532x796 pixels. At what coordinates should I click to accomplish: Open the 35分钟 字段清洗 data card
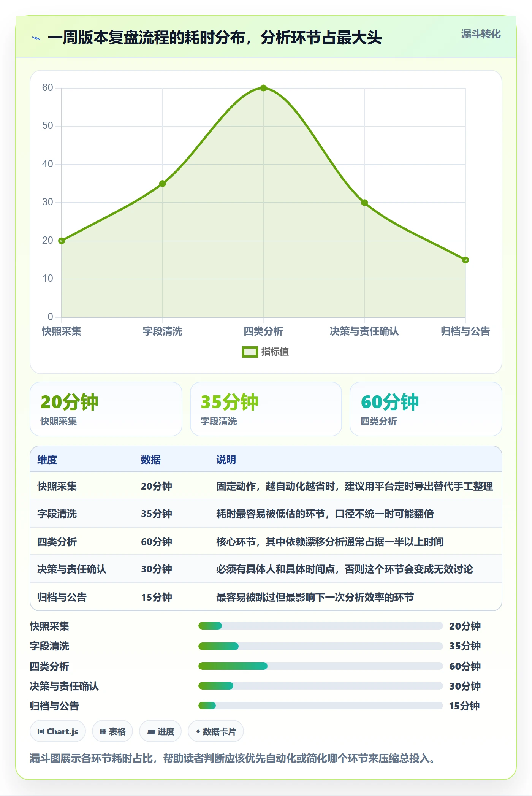[x=266, y=409]
